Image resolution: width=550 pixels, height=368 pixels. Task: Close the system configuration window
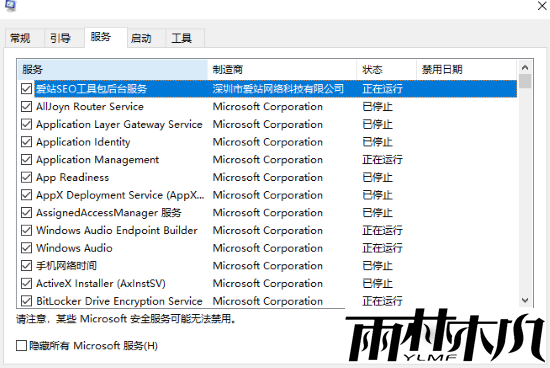tap(542, 6)
